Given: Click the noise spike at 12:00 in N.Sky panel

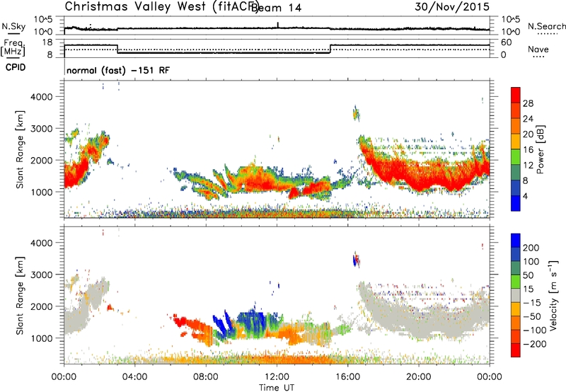Looking at the screenshot, I should [x=277, y=25].
